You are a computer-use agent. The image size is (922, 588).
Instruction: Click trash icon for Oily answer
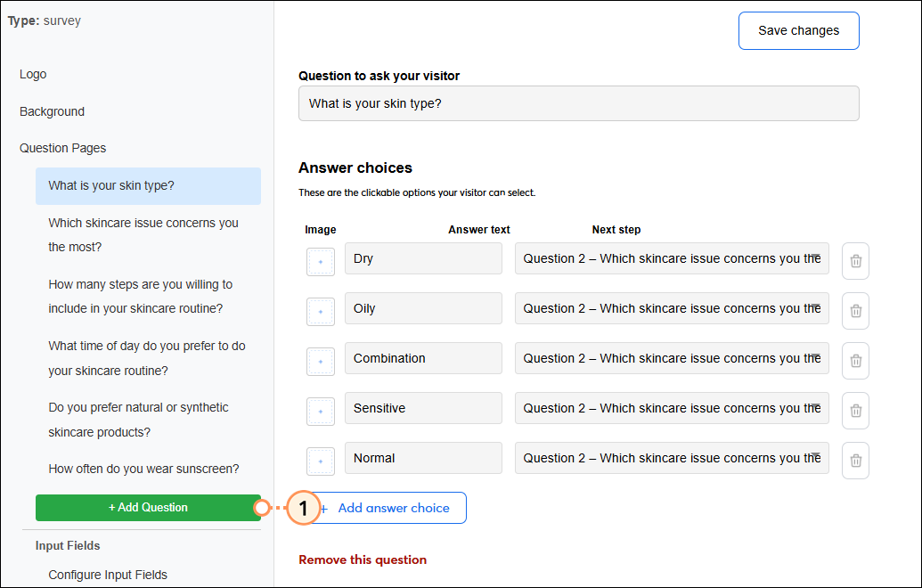[855, 311]
